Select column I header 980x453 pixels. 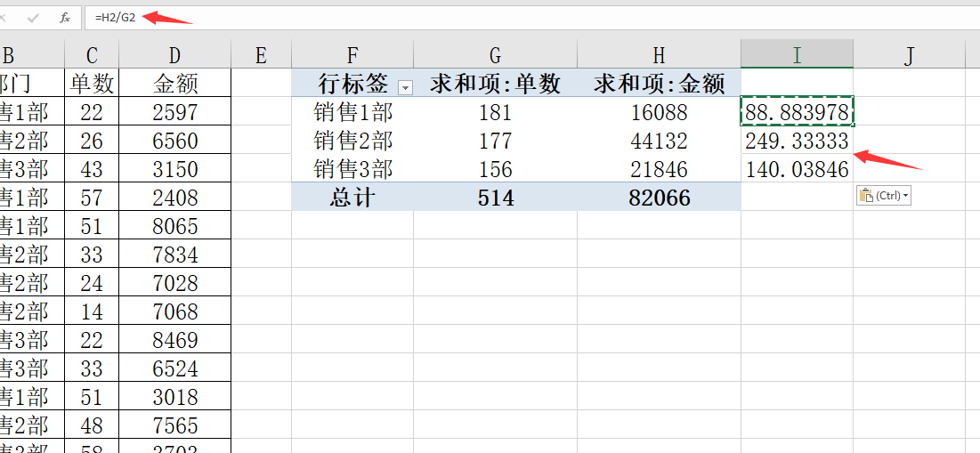click(797, 56)
